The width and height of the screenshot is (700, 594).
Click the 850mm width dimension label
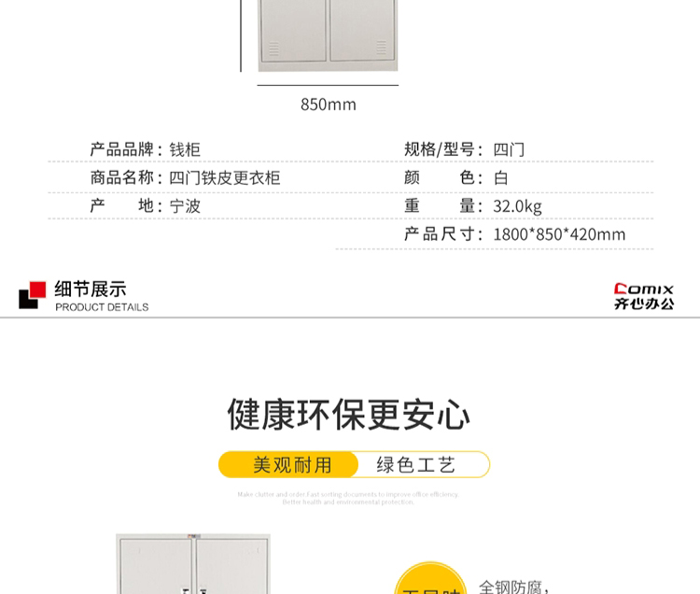[328, 105]
